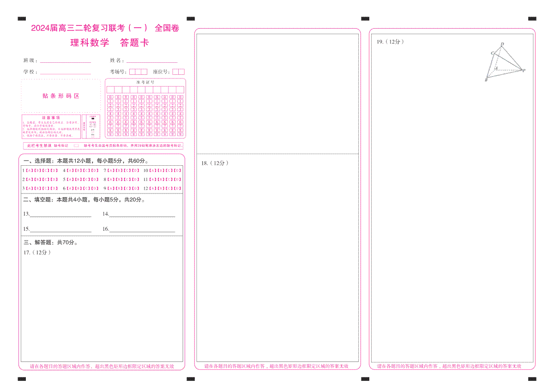Click the 姓名 name blank line
Viewport: 554px width, 392px height.
[152, 60]
